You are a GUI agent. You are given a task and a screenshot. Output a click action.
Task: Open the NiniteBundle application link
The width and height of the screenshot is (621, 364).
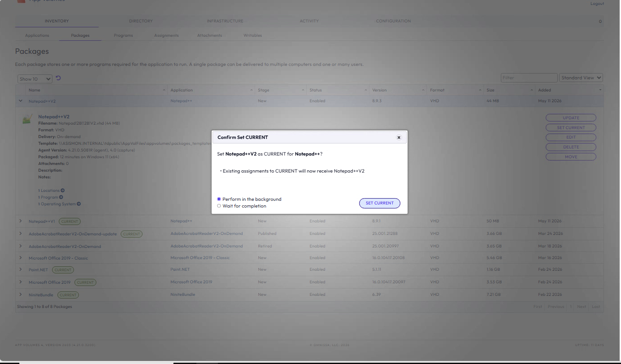pyautogui.click(x=182, y=295)
